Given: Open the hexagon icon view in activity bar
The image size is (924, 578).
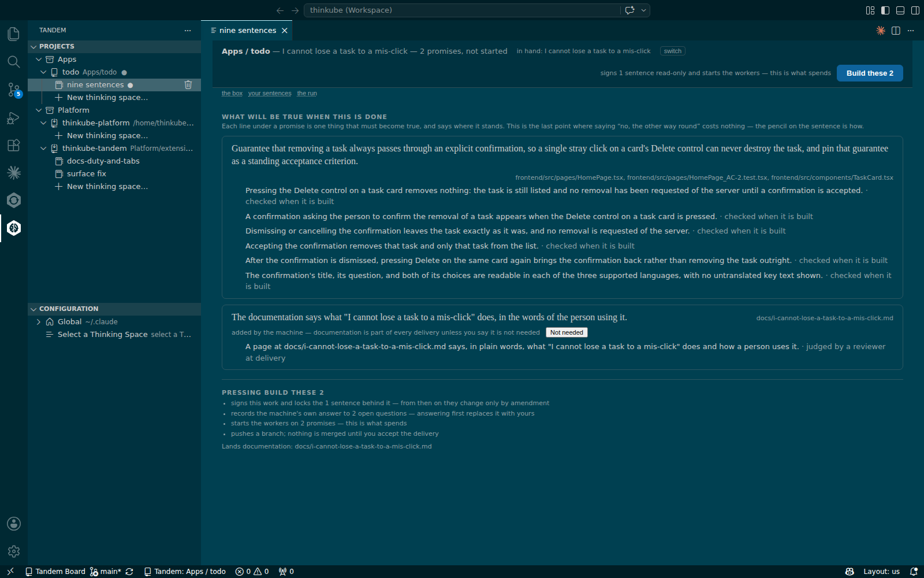Looking at the screenshot, I should tap(14, 200).
